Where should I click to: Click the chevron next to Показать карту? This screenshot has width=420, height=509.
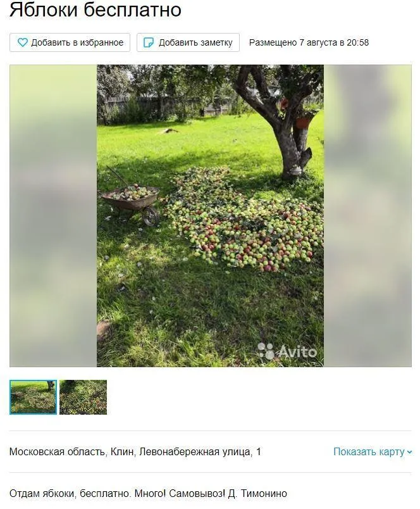pos(409,452)
